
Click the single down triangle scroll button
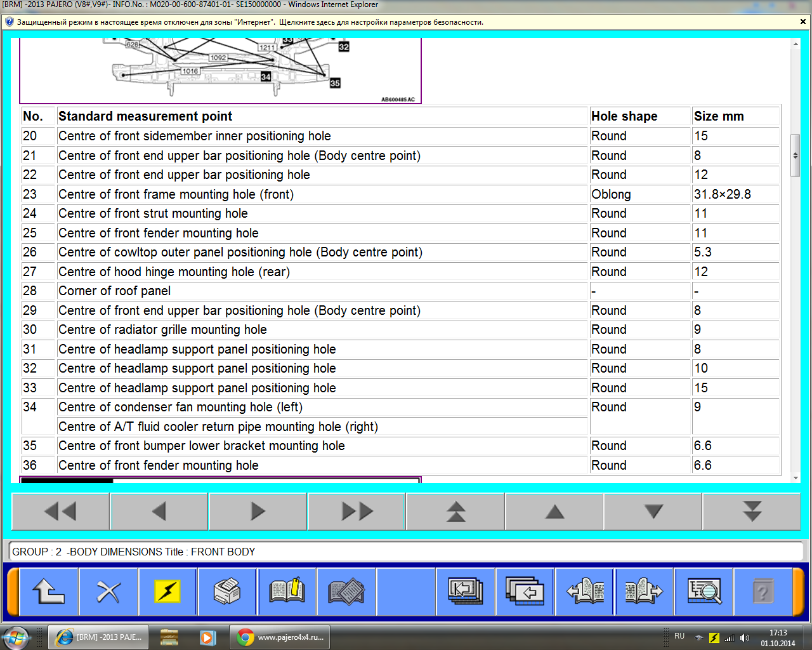point(653,511)
